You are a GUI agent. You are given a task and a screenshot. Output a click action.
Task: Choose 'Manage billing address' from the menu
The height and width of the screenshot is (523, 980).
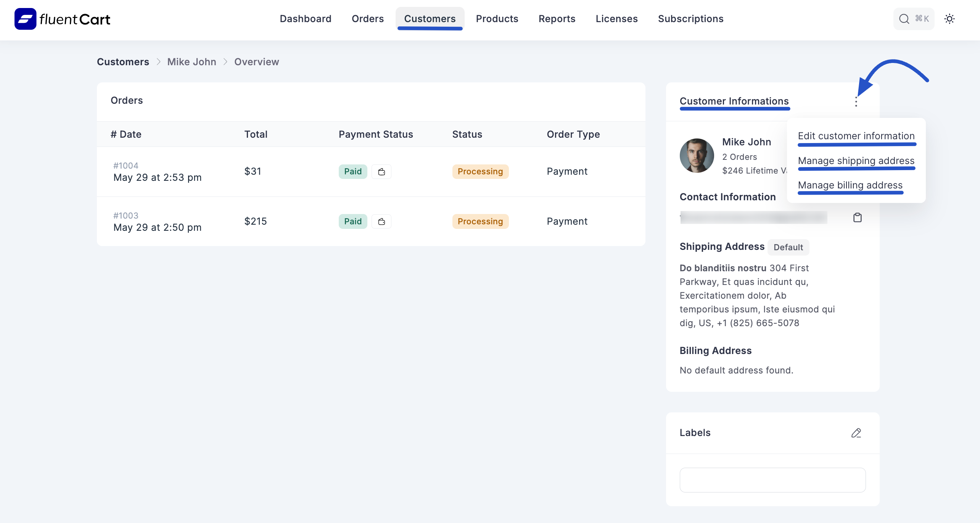click(x=850, y=185)
